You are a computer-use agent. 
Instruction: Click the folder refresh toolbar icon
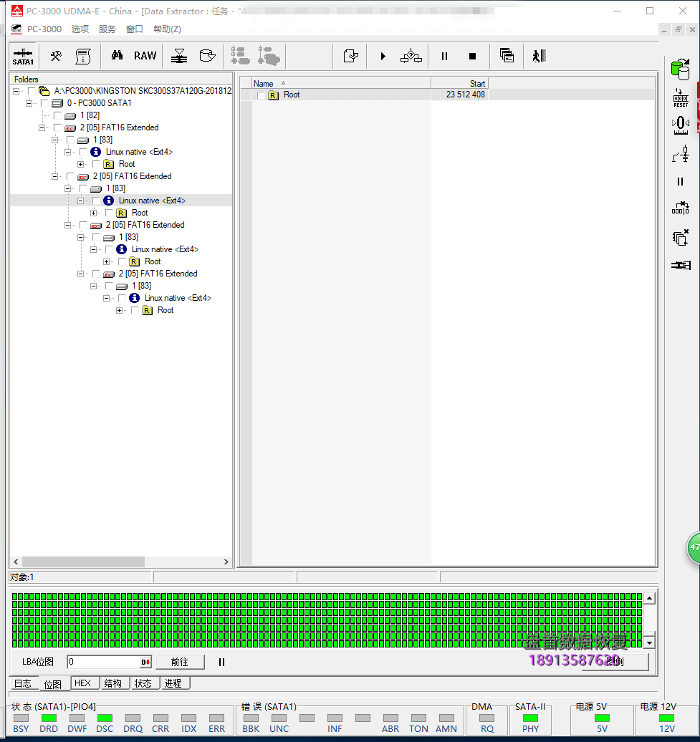[350, 57]
